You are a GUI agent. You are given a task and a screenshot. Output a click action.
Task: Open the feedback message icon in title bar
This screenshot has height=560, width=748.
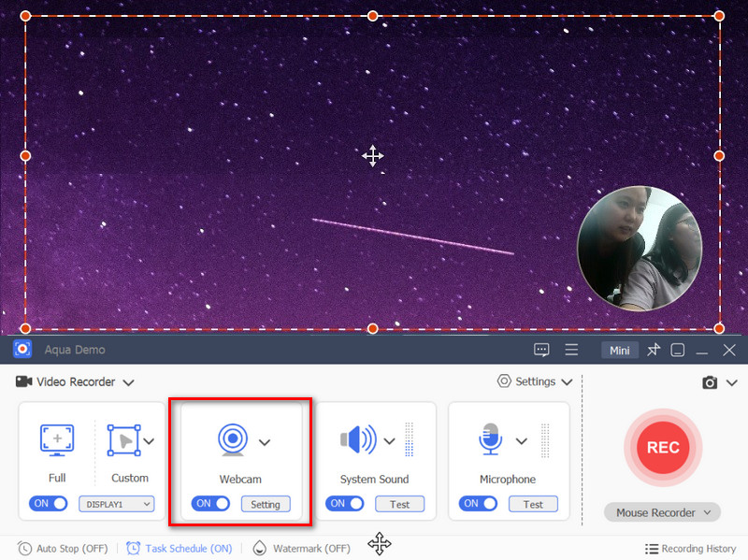[x=541, y=350]
